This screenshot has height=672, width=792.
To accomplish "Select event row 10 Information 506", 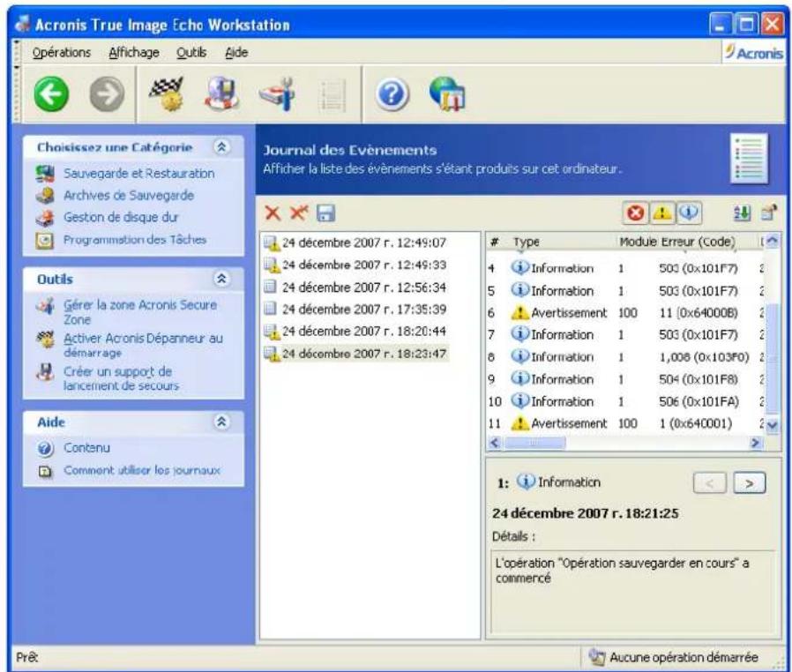I will click(625, 401).
